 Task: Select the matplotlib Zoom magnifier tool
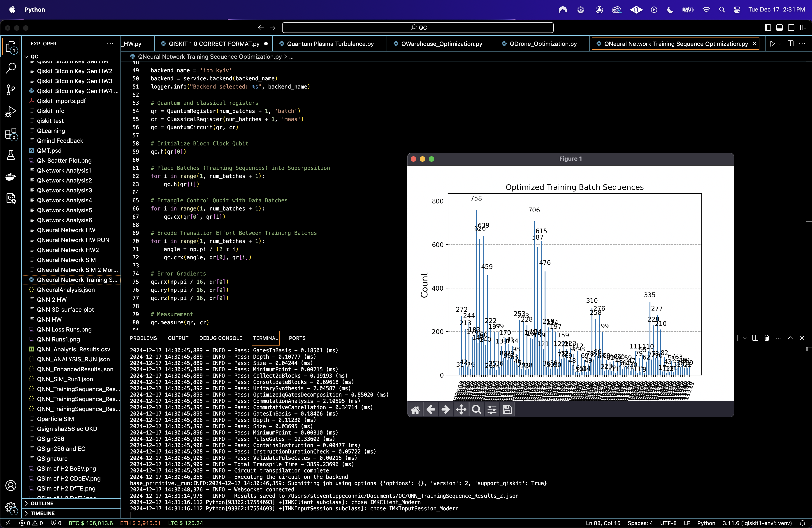point(477,410)
